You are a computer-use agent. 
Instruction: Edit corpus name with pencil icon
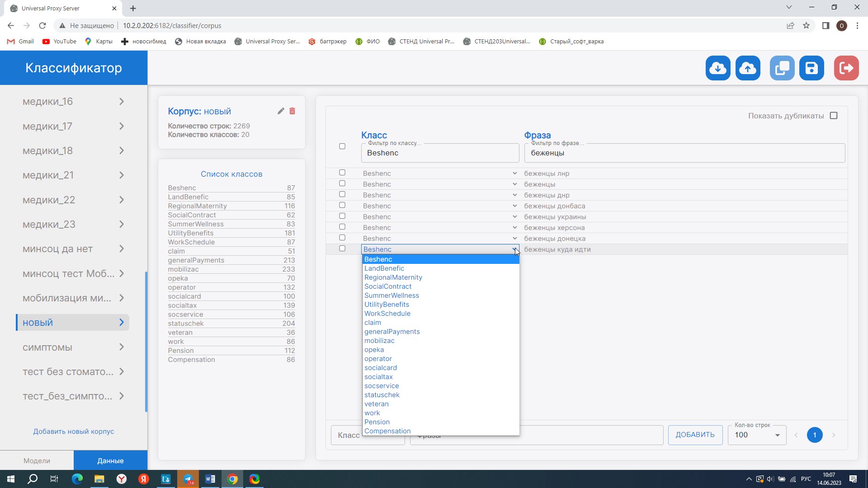(281, 111)
